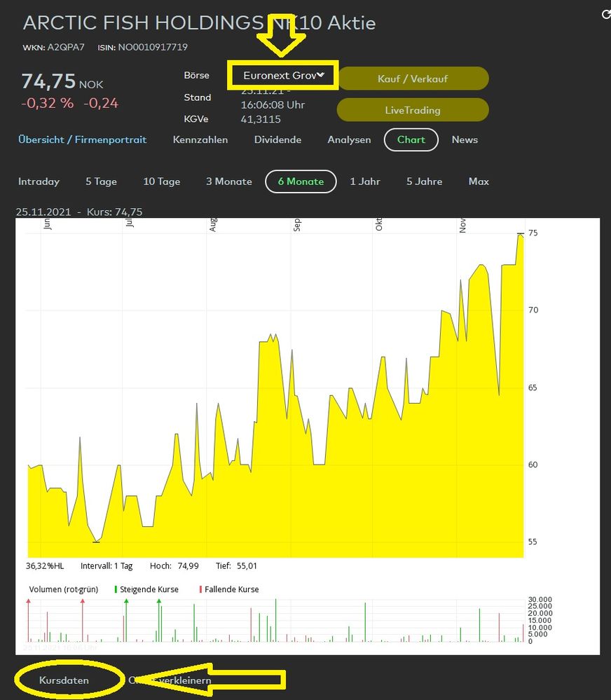Display the 1 Jahr chart range

pos(365,181)
